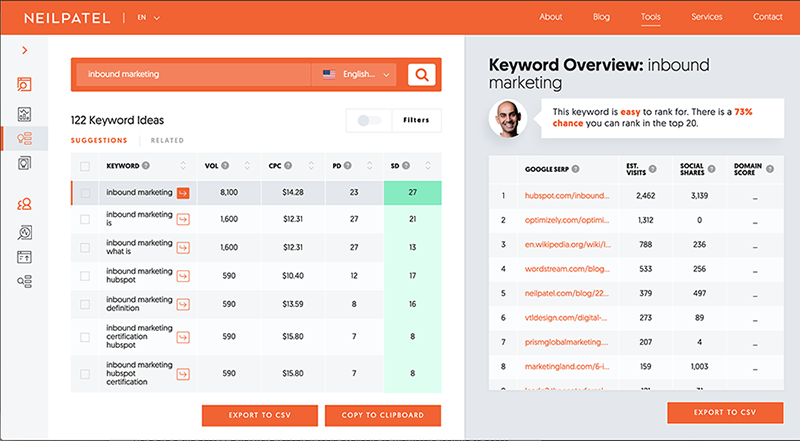Click Export to CSV under Keyword Overview
This screenshot has height=441, width=800.
(x=725, y=412)
